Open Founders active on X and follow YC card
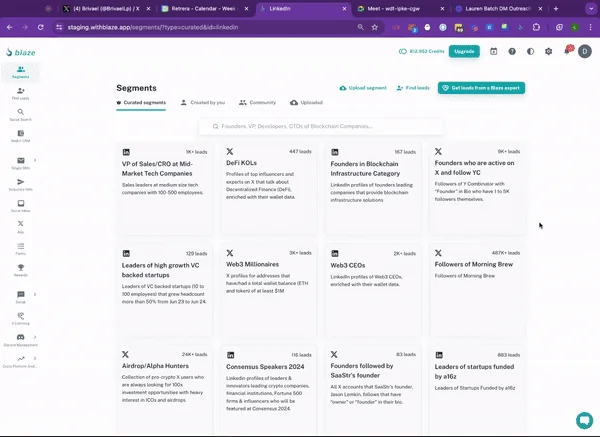 point(477,188)
